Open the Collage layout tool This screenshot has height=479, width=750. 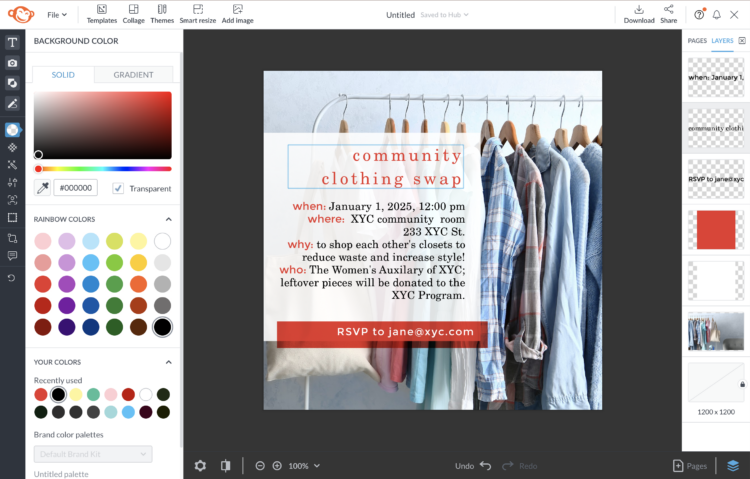click(133, 14)
